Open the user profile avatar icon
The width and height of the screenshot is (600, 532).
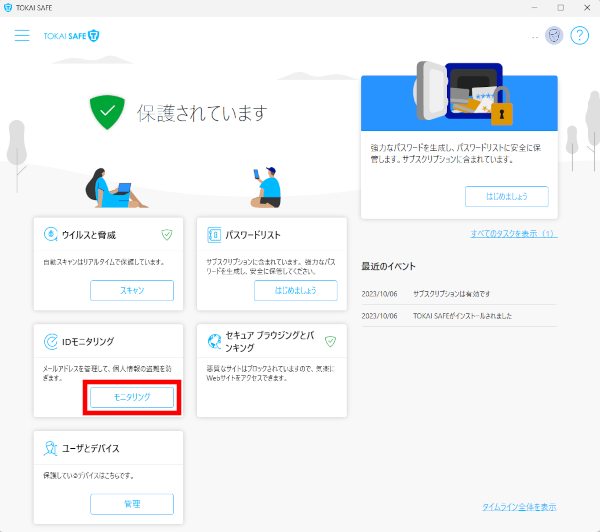click(x=554, y=36)
